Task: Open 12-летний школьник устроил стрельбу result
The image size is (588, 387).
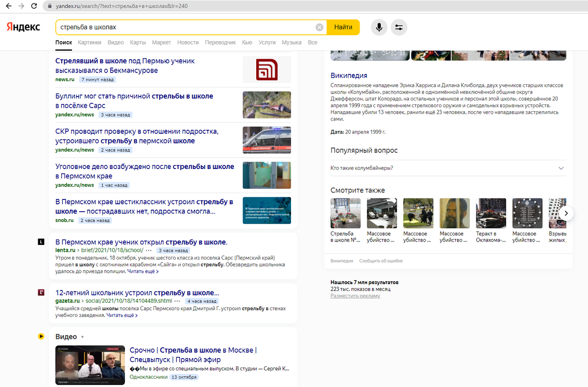Action: (x=137, y=292)
